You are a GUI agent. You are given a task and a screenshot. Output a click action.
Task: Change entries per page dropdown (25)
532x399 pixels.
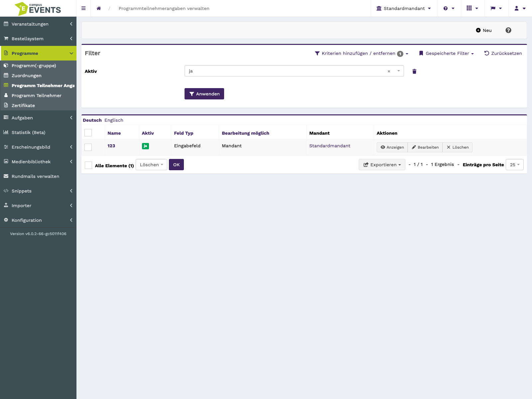click(x=515, y=165)
